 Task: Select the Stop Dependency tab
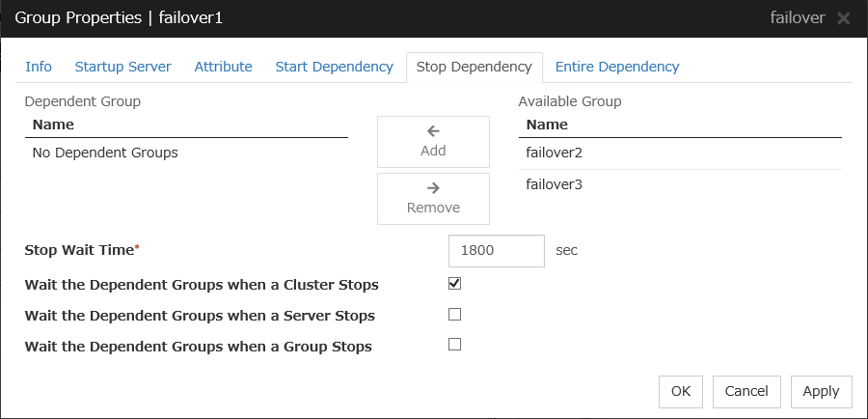474,67
